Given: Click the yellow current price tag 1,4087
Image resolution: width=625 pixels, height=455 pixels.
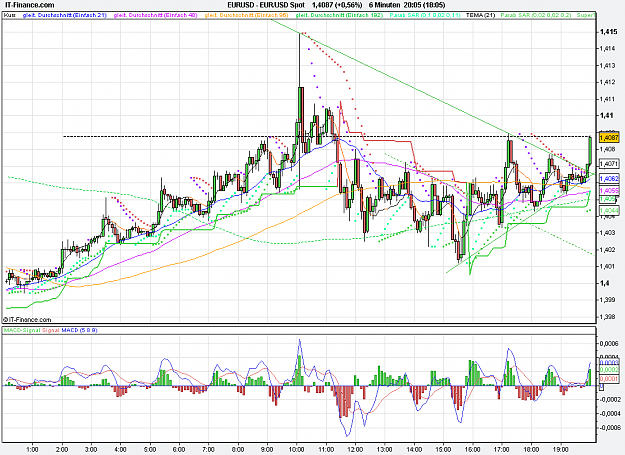Looking at the screenshot, I should click(x=609, y=137).
